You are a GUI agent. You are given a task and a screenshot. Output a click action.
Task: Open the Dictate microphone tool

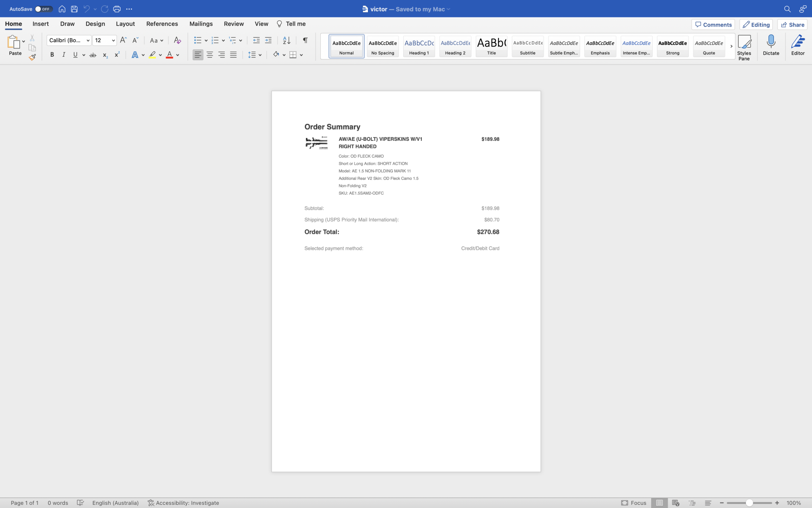(x=770, y=45)
